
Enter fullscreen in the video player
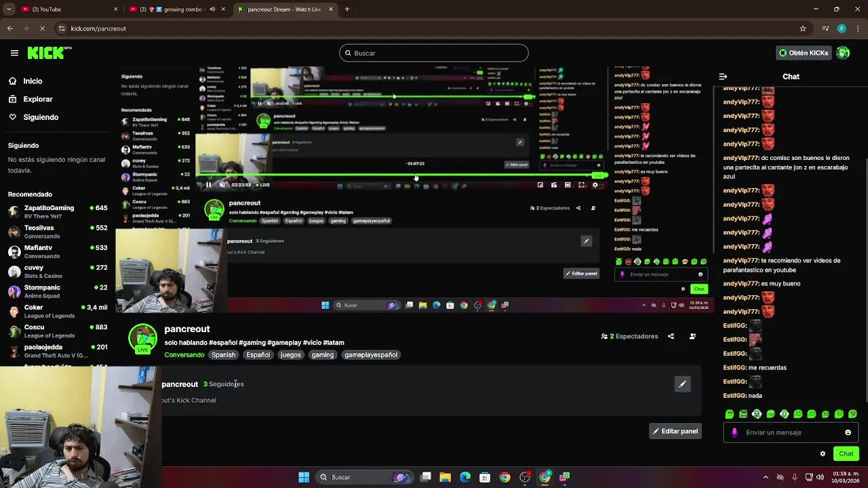[x=581, y=184]
